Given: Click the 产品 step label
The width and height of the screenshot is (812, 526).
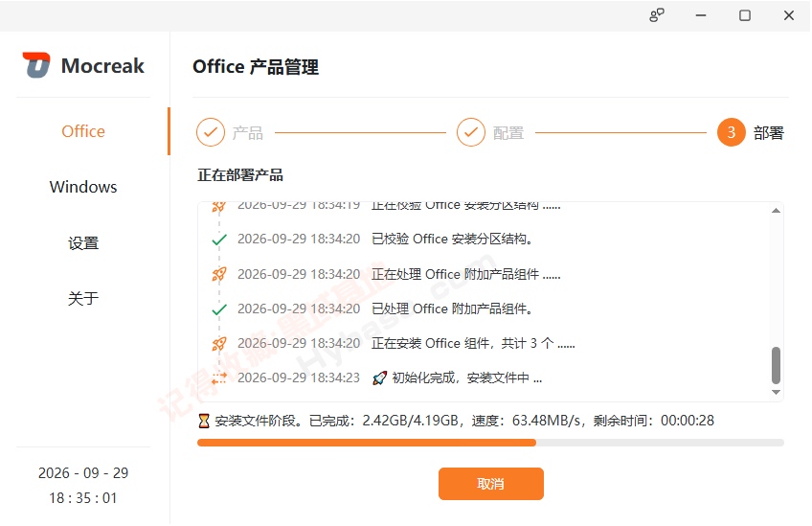Looking at the screenshot, I should pos(248,132).
